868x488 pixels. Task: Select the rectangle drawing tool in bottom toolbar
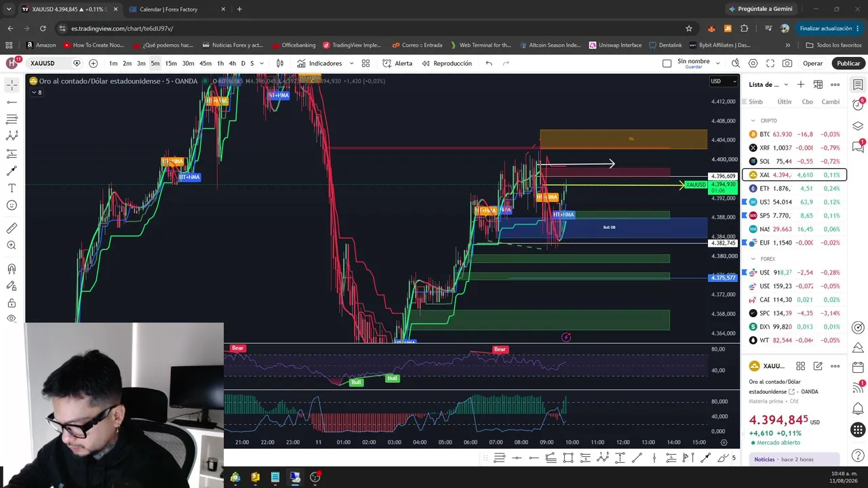(x=568, y=458)
